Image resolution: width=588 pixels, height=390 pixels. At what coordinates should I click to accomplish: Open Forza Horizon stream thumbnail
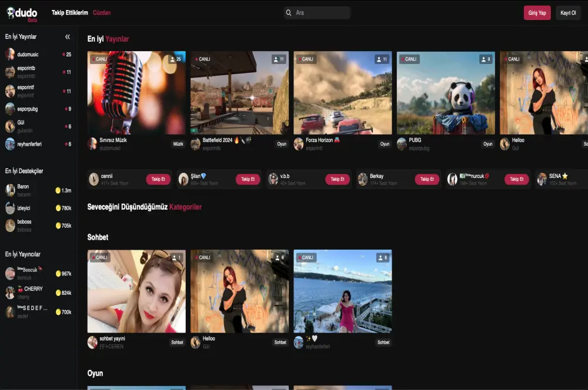pyautogui.click(x=343, y=93)
